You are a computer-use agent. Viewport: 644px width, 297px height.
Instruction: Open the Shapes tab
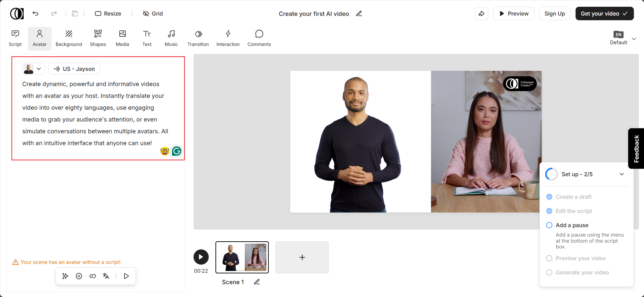point(98,38)
